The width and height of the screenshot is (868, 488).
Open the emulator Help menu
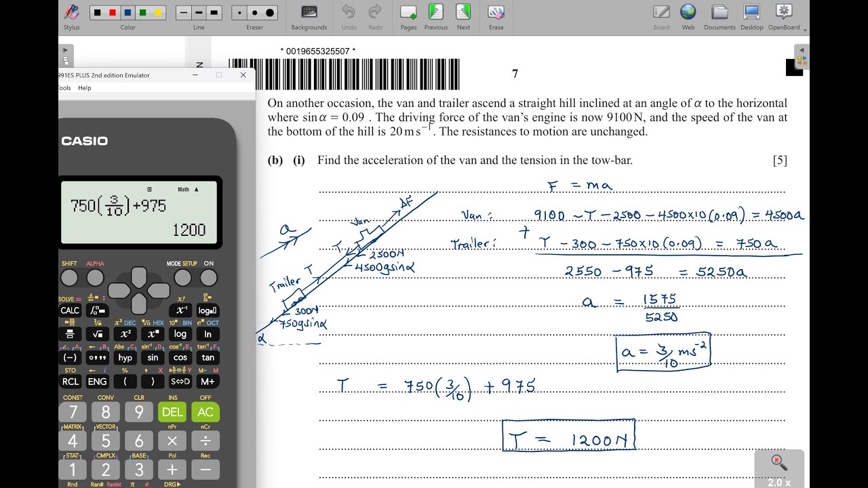(85, 88)
